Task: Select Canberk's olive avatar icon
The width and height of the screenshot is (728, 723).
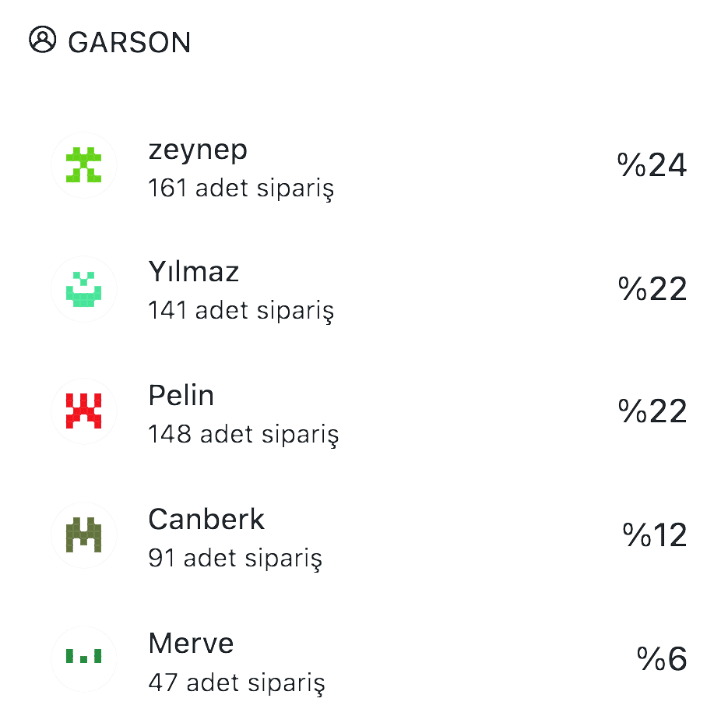Action: pos(84,535)
